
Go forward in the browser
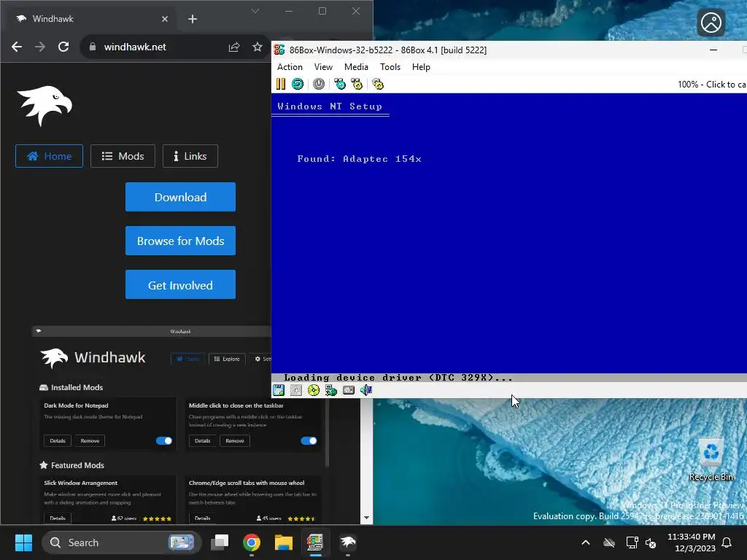pos(40,47)
